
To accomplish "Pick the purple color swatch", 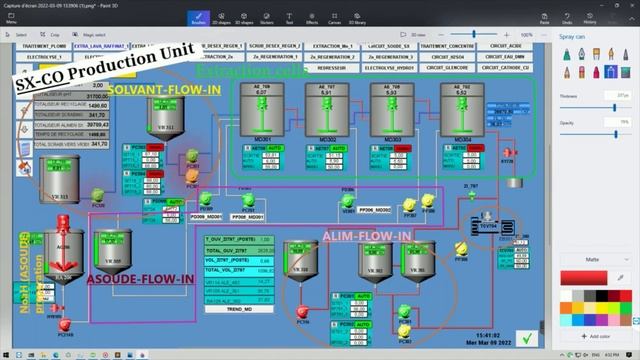I will pos(602,320).
